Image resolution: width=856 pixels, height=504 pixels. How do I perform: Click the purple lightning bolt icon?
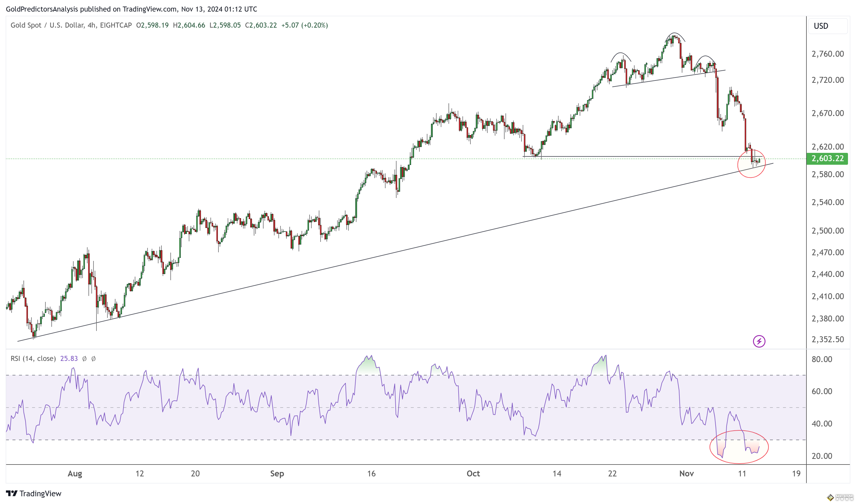(x=759, y=341)
